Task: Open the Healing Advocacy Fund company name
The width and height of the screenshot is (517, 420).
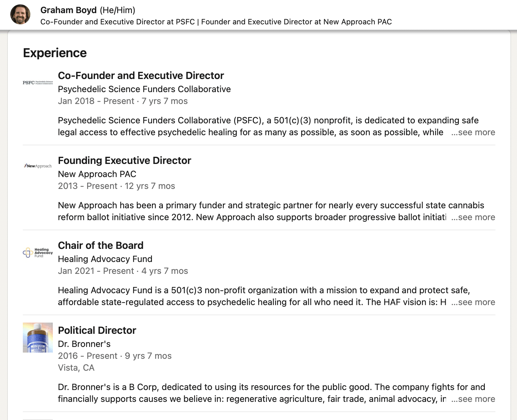Action: point(105,259)
